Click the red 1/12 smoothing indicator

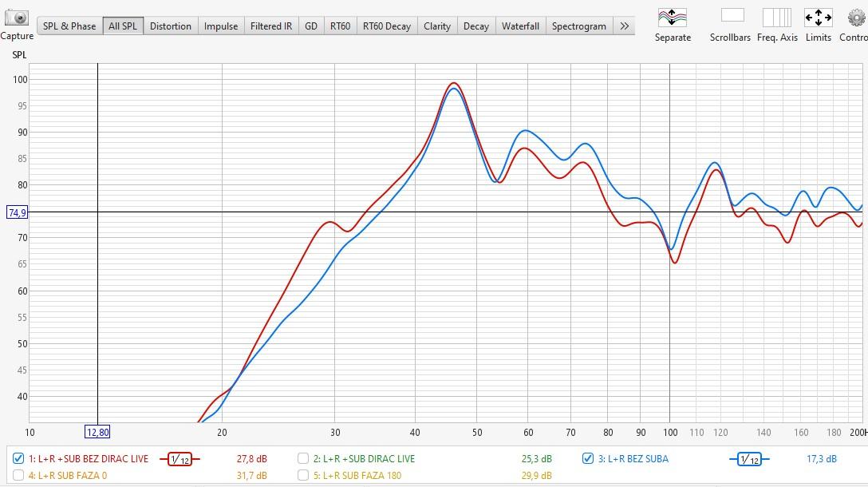pyautogui.click(x=180, y=459)
